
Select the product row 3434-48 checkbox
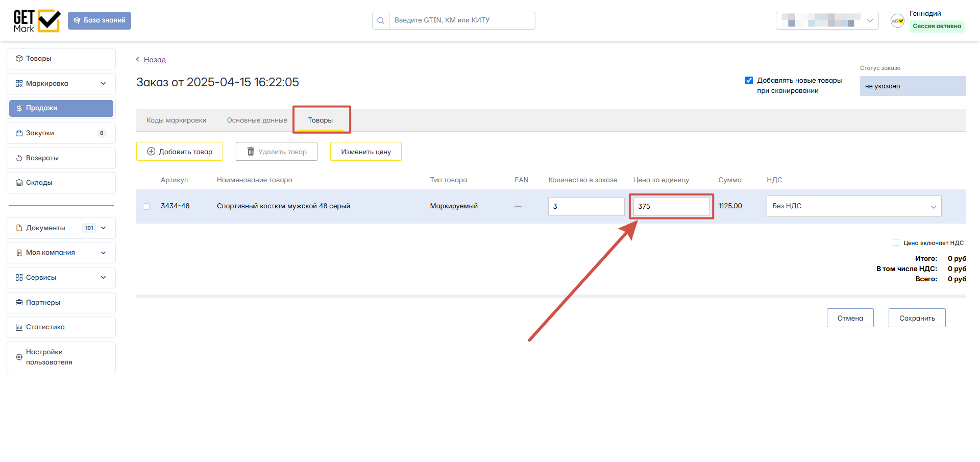pyautogui.click(x=146, y=206)
